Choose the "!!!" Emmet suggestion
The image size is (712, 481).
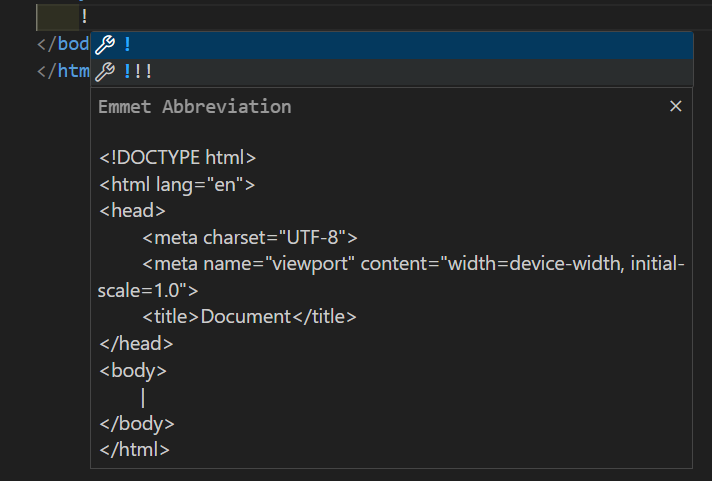(x=137, y=72)
